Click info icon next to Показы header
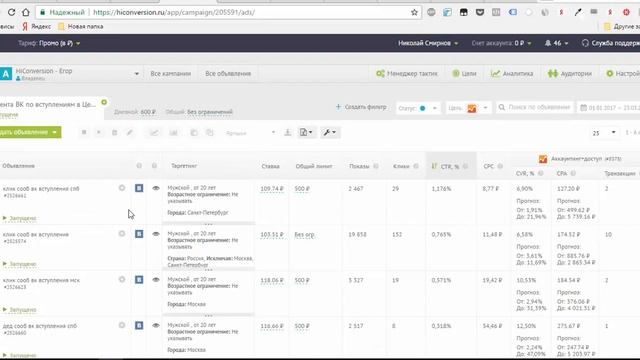Screen dimensions: 640x360 tap(376, 166)
